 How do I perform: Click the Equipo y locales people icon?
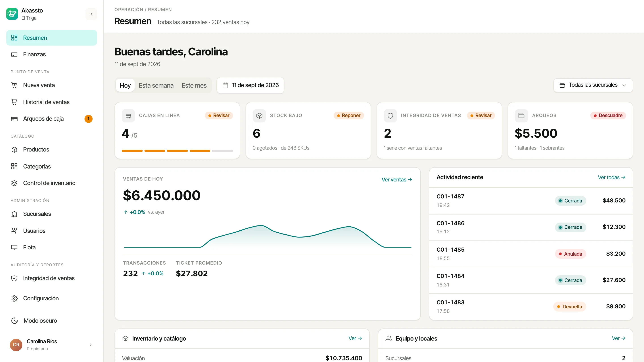tap(389, 339)
